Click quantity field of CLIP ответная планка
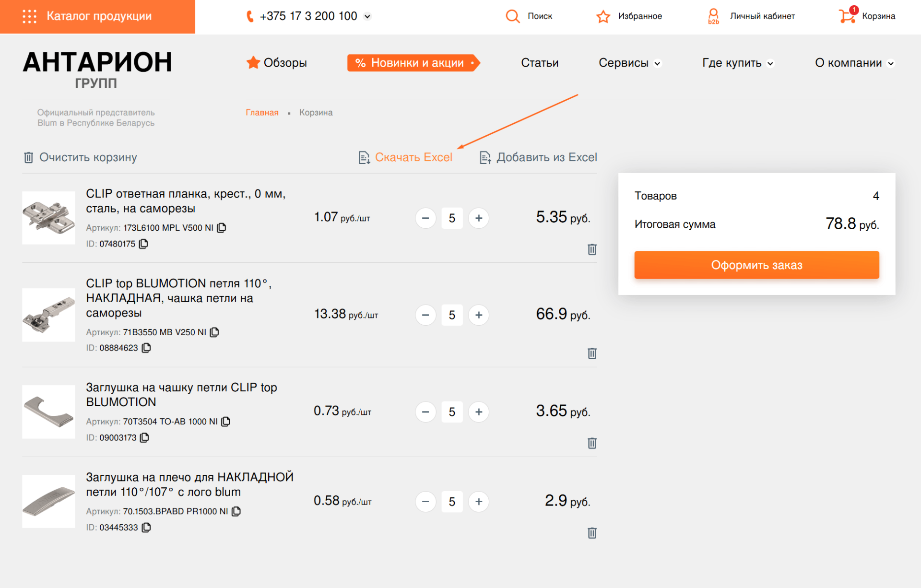921x588 pixels. click(x=452, y=218)
